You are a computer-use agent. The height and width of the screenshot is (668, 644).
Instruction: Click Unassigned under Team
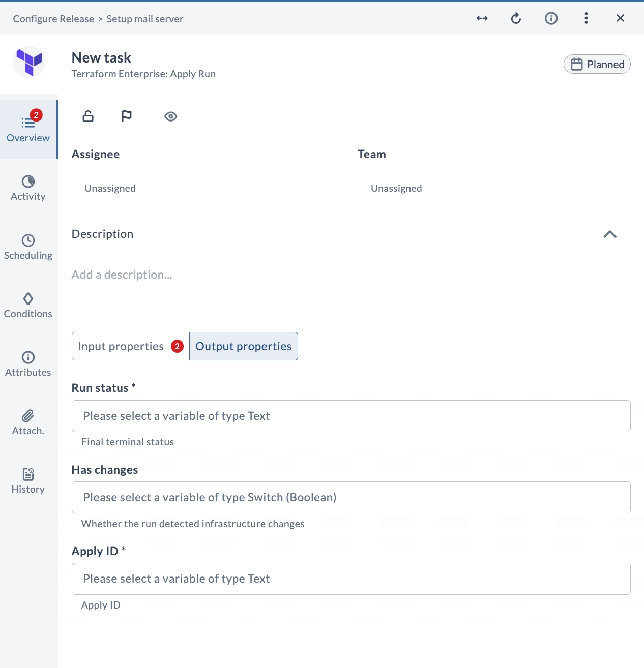[x=396, y=188]
